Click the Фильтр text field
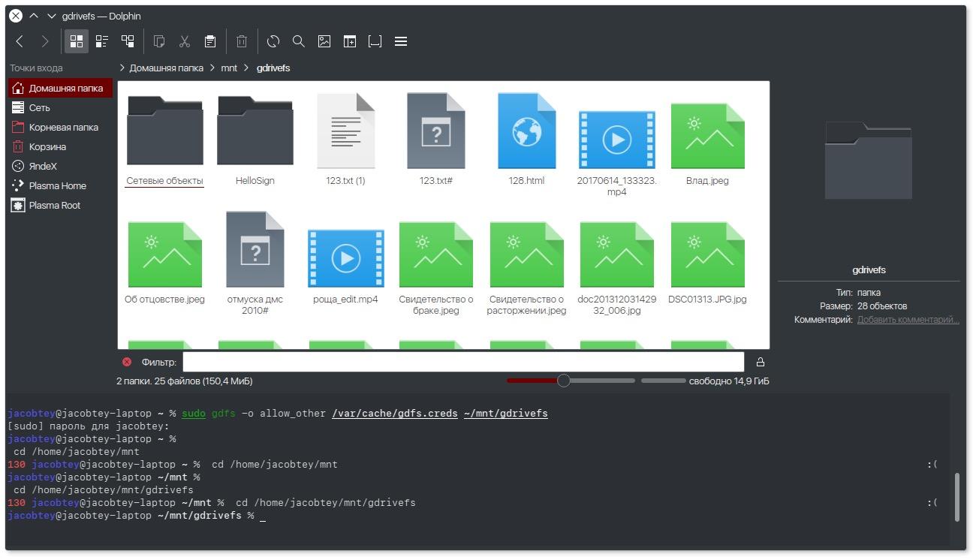This screenshot has width=976, height=560. [463, 362]
